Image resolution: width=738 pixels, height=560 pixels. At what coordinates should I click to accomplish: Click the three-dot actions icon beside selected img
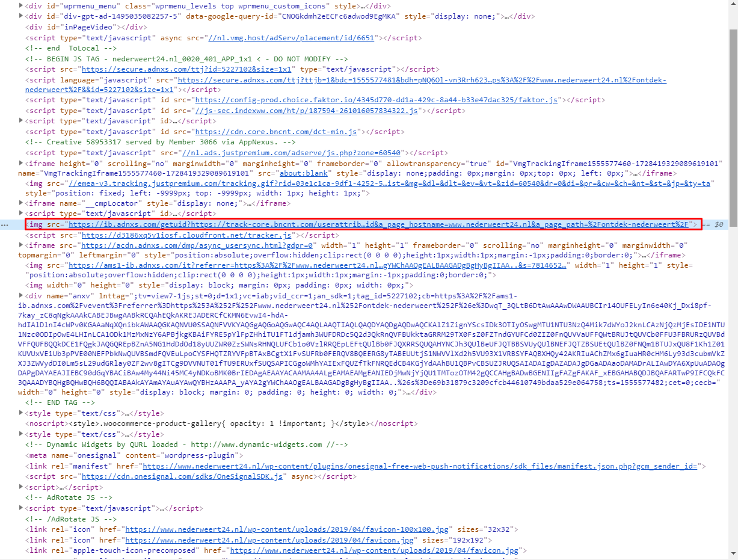(5, 224)
